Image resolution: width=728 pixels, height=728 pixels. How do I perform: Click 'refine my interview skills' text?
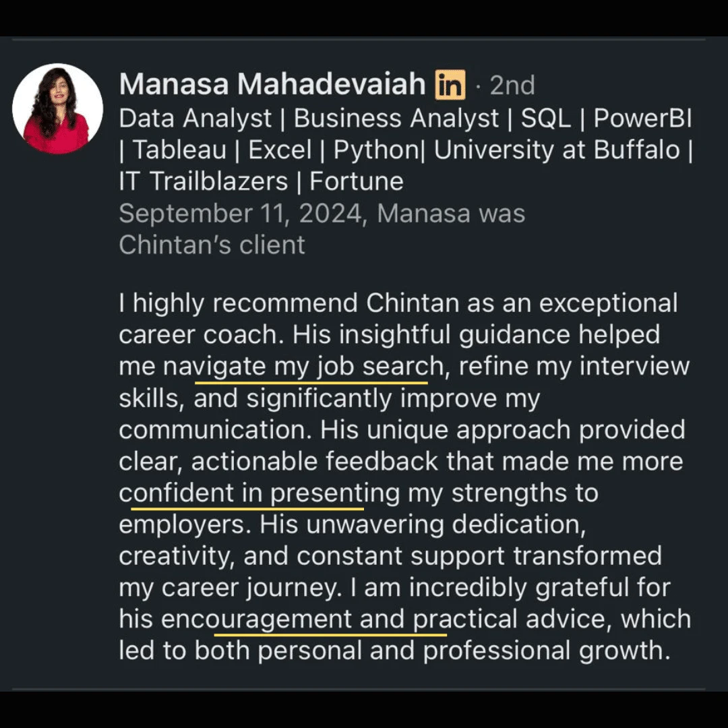point(404,383)
